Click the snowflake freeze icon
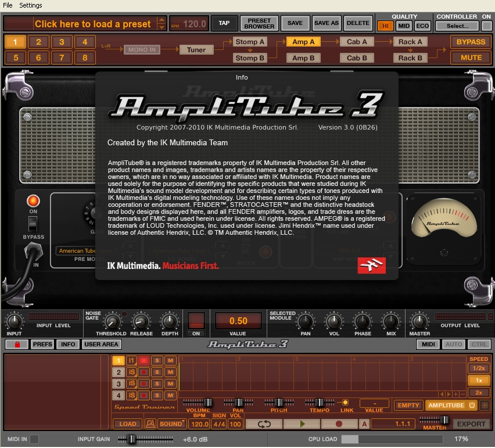Screen dimensions: 495x448 point(485,406)
